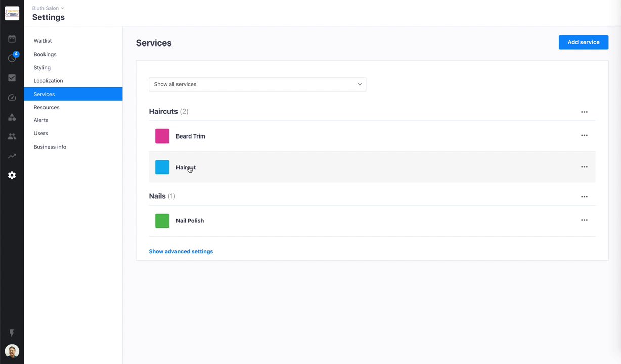
Task: Open the clock icon with badge 4
Action: pos(12,59)
